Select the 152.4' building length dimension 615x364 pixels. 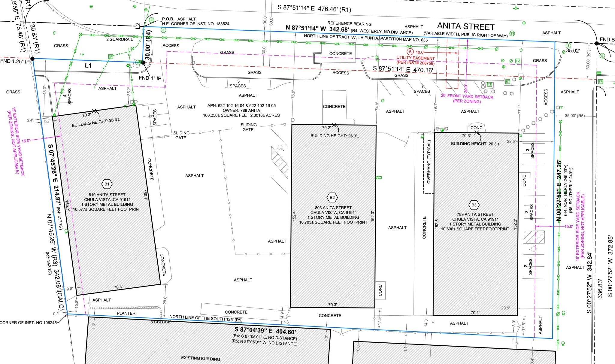click(x=294, y=216)
